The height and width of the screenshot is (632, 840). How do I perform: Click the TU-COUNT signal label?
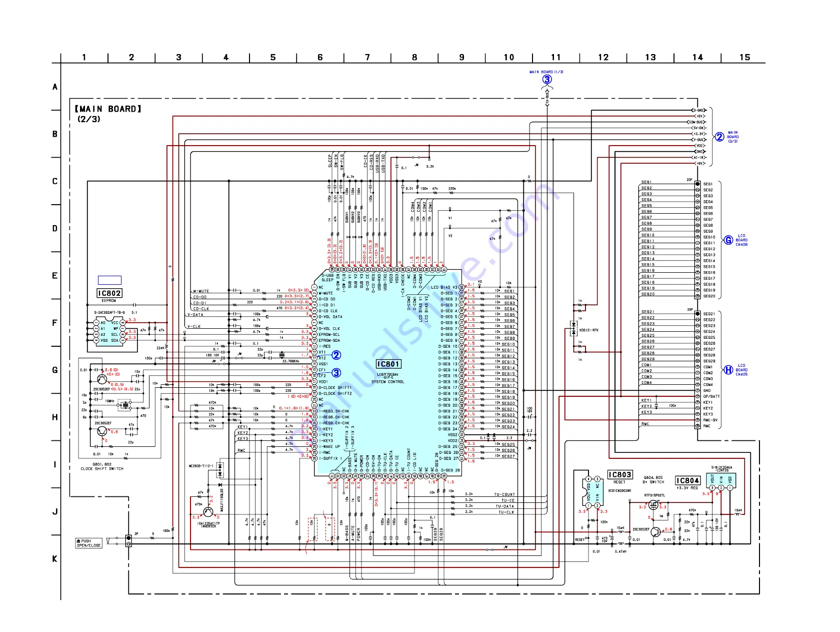(504, 494)
